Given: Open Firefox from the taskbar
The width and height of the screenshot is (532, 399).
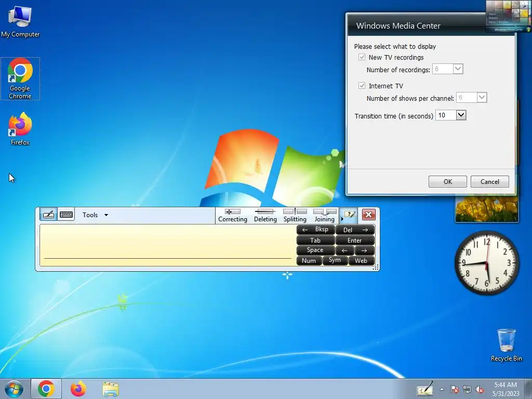Looking at the screenshot, I should click(x=78, y=389).
